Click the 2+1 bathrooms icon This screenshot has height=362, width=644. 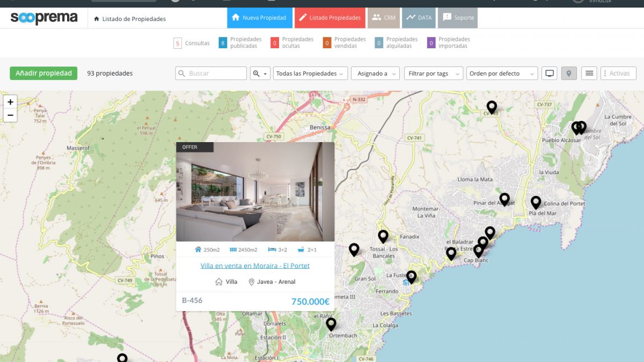pyautogui.click(x=301, y=249)
